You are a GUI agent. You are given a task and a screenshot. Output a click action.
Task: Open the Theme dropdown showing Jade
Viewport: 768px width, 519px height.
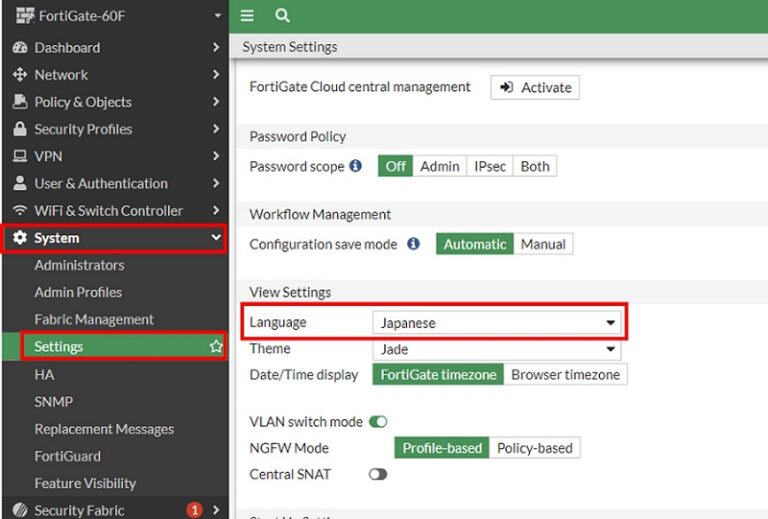pyautogui.click(x=496, y=350)
